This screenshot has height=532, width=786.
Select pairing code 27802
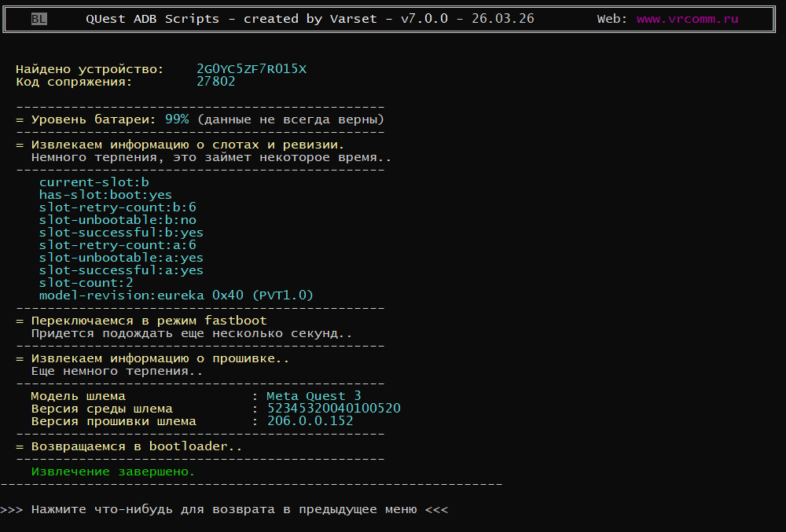[215, 82]
